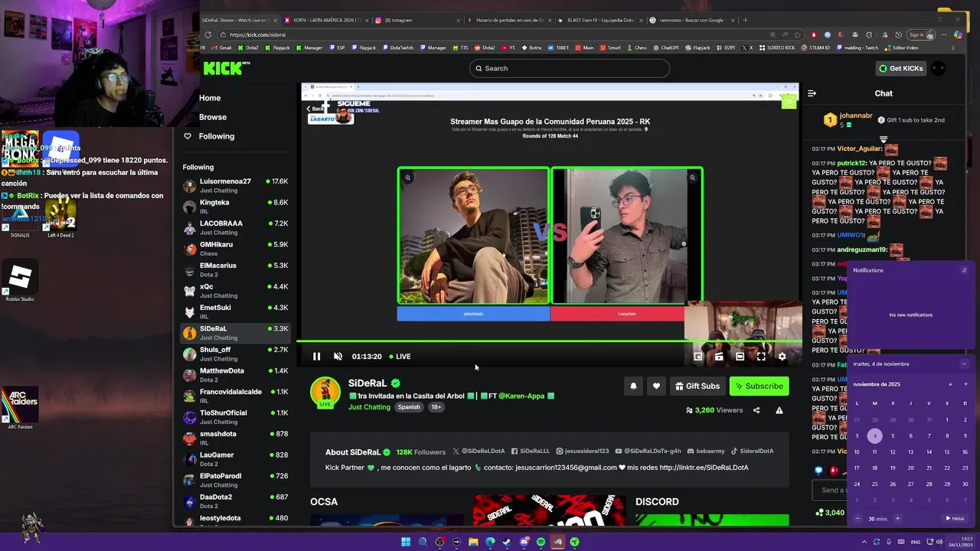Click the LIVE indicator in the player
Image resolution: width=980 pixels, height=551 pixels.
coord(400,357)
